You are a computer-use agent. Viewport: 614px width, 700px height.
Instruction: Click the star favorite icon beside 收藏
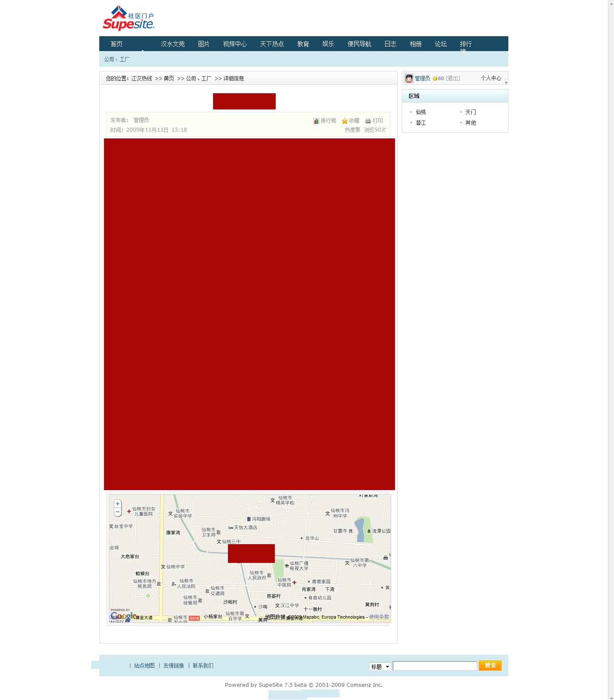(345, 121)
